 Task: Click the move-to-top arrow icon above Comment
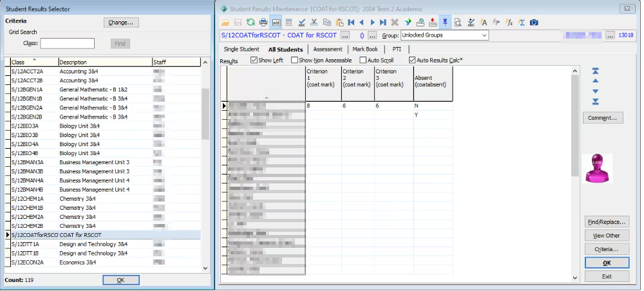(596, 71)
